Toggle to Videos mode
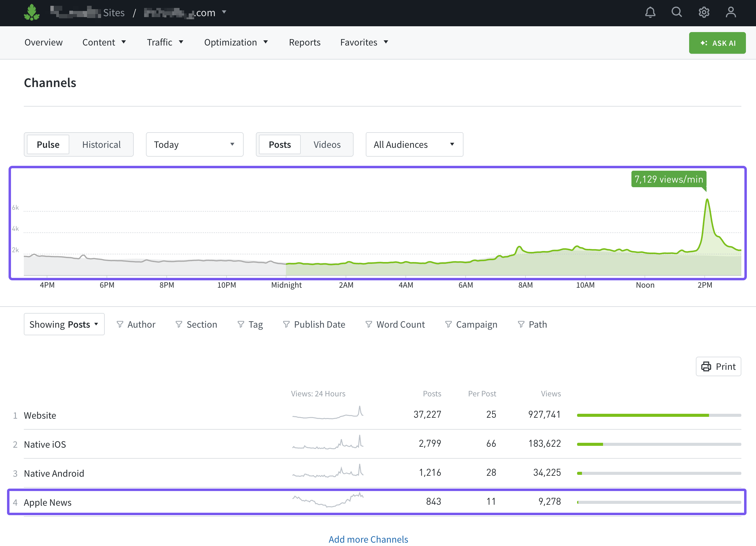The height and width of the screenshot is (546, 756). (327, 144)
